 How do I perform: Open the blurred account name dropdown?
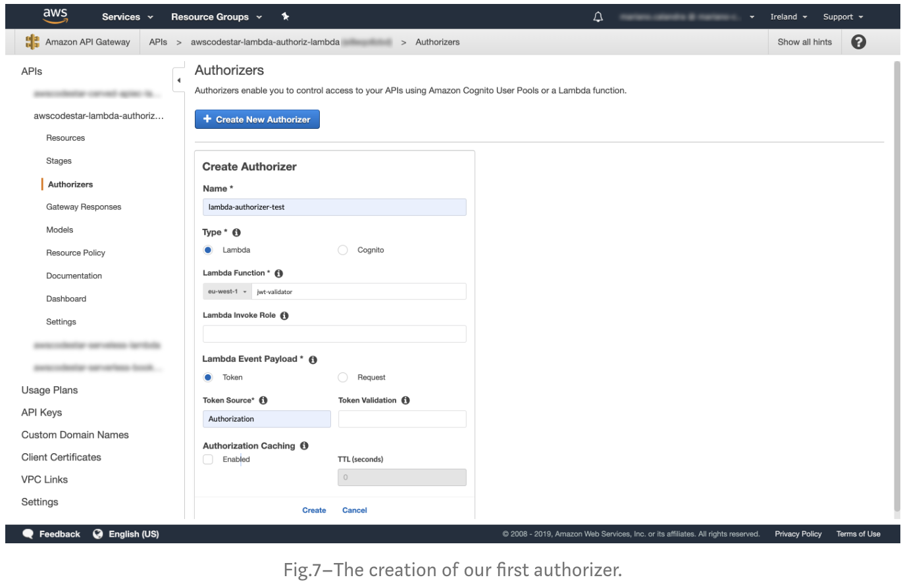[x=686, y=17]
